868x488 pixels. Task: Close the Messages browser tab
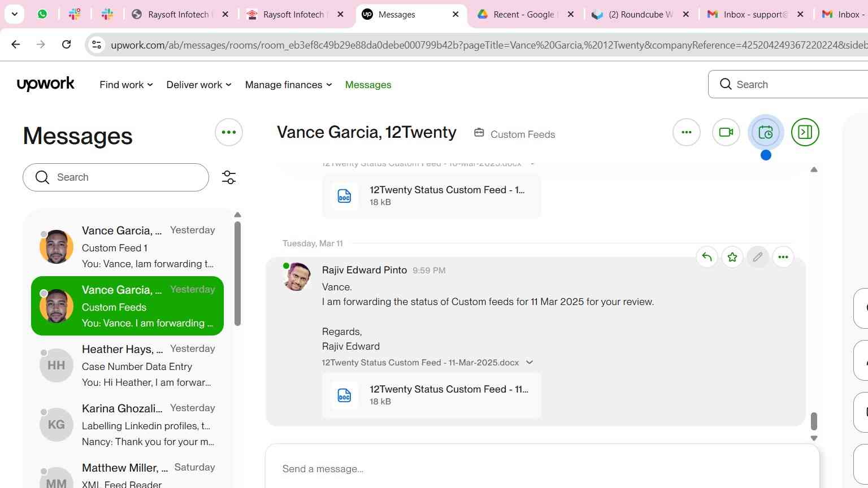point(455,14)
